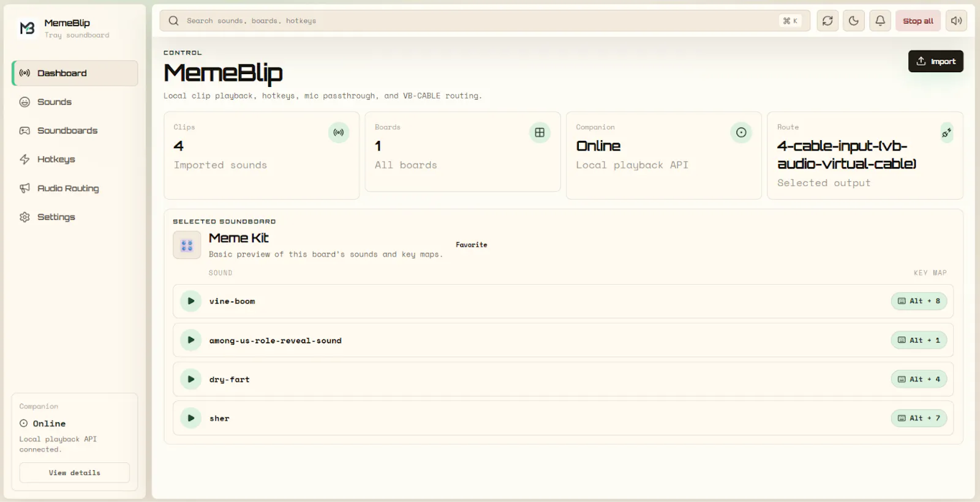Click the SOUND column header

coord(221,273)
